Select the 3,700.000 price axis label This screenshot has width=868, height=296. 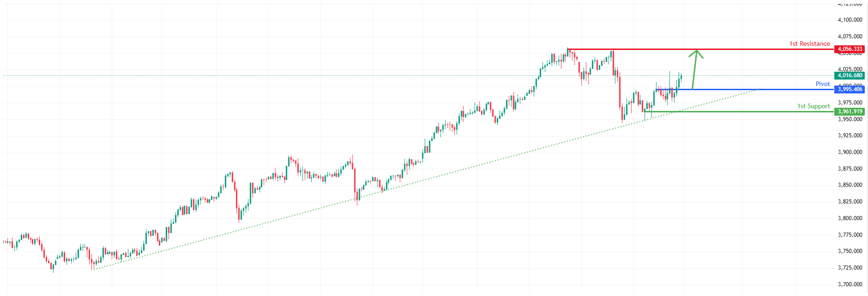click(850, 284)
